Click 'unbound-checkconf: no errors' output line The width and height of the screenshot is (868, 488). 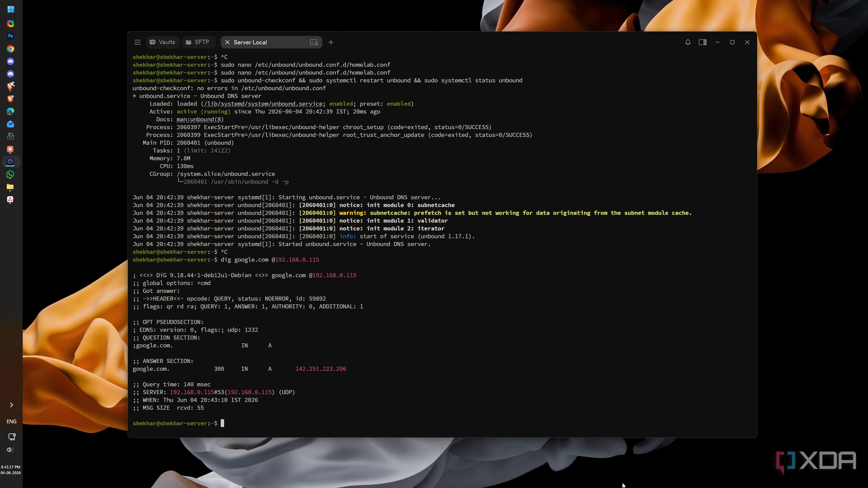click(x=229, y=88)
